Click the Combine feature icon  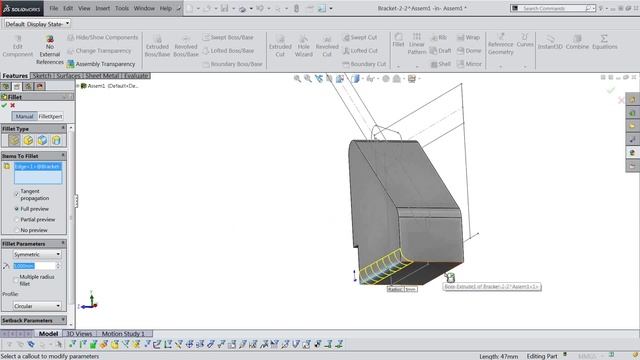(577, 38)
